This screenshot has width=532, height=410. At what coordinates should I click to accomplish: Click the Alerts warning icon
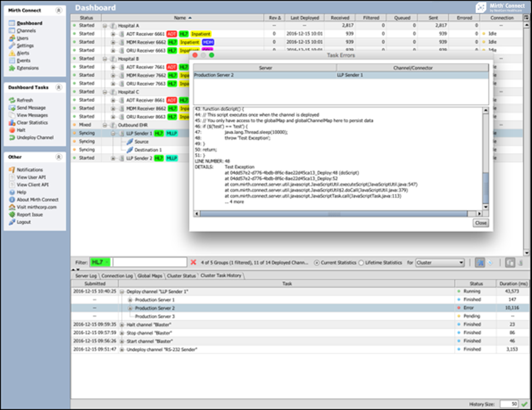12,53
